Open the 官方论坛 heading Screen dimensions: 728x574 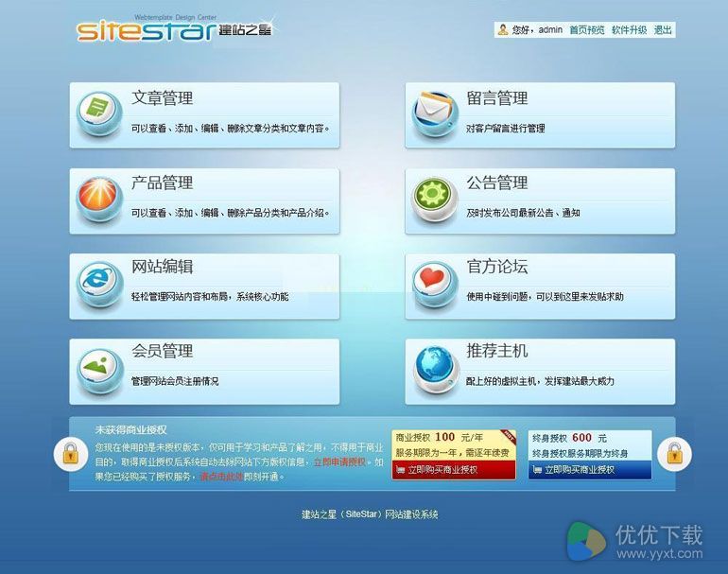(497, 267)
